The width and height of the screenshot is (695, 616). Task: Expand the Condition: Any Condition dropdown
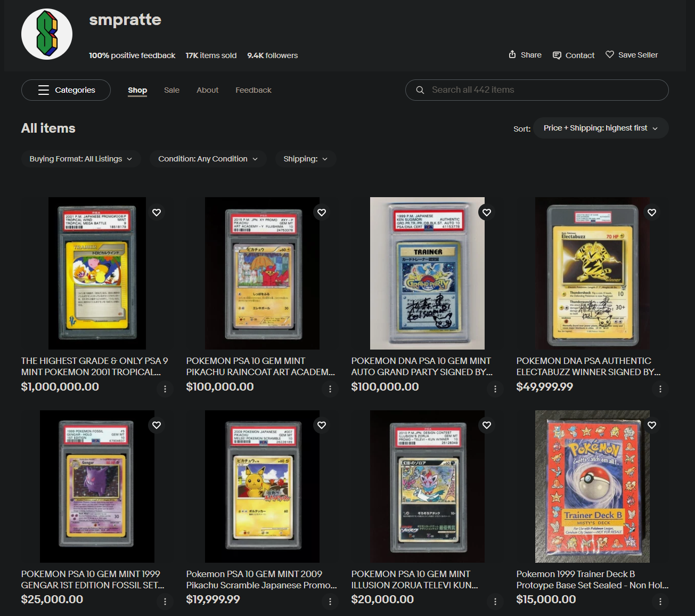click(208, 159)
